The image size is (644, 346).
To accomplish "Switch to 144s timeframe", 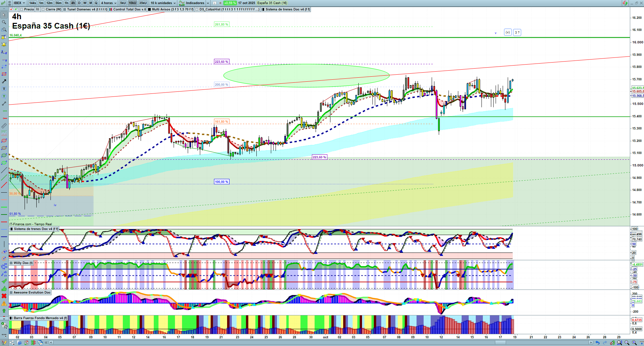I will pos(33,3).
